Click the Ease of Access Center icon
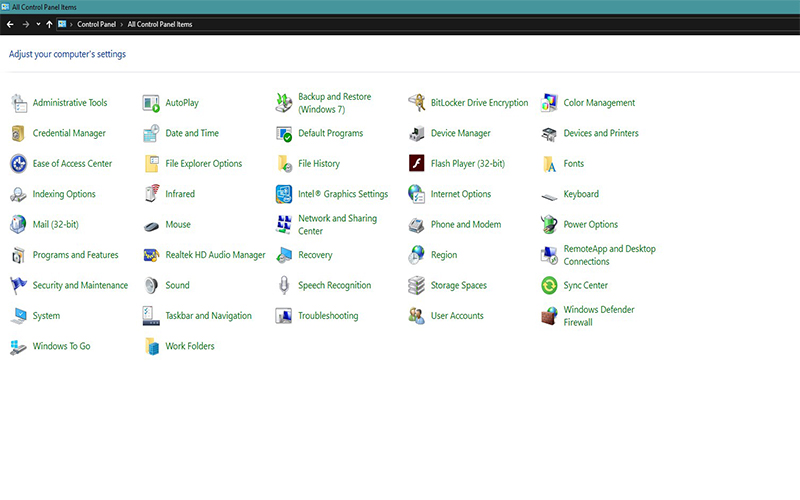The image size is (800, 500). [19, 164]
